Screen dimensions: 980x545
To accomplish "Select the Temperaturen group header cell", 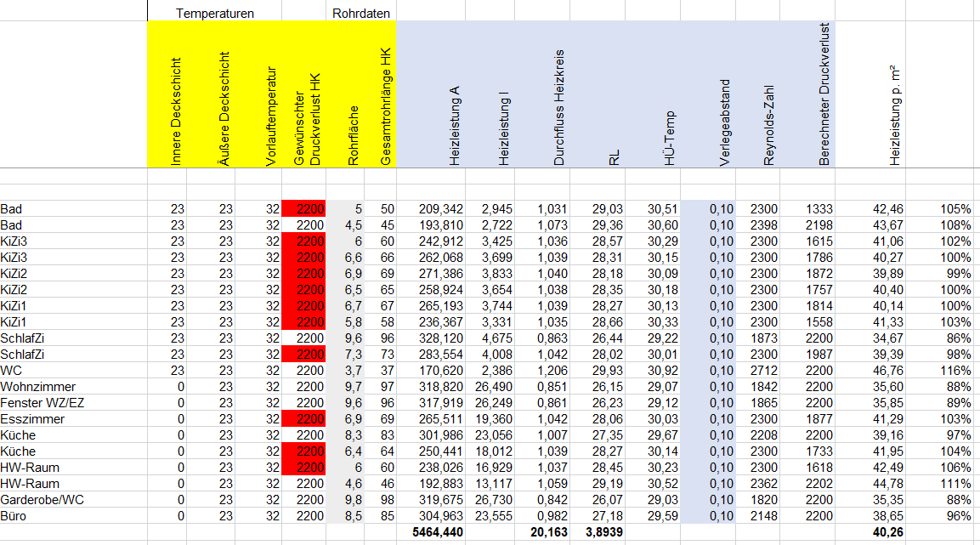I will (x=214, y=13).
